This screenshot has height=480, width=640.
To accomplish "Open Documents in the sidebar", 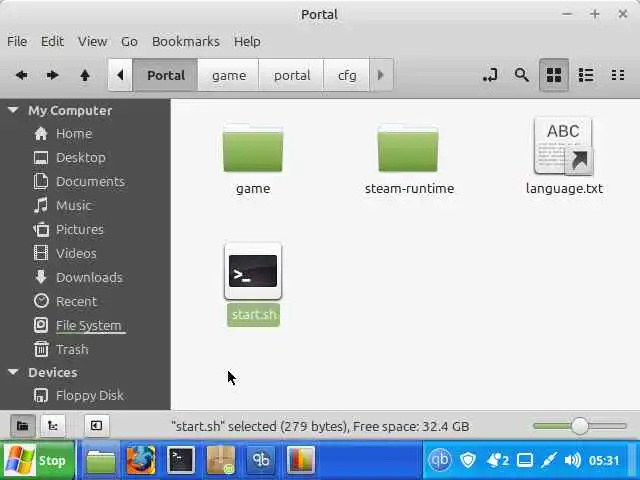I will tap(90, 182).
